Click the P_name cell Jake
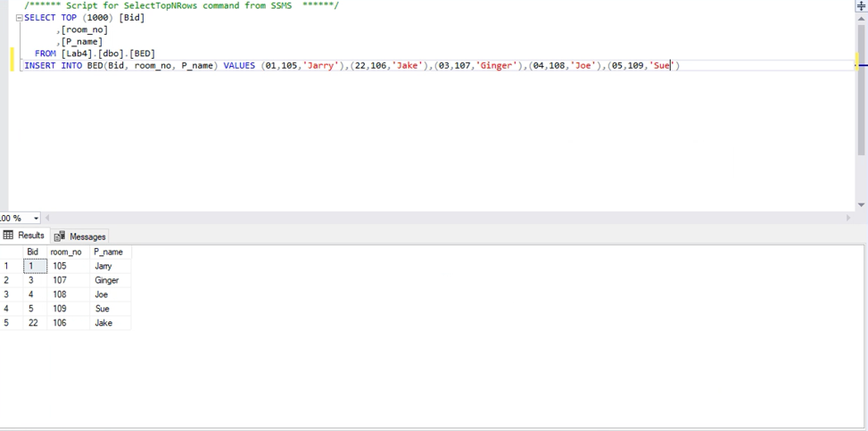The width and height of the screenshot is (868, 431). (x=111, y=323)
